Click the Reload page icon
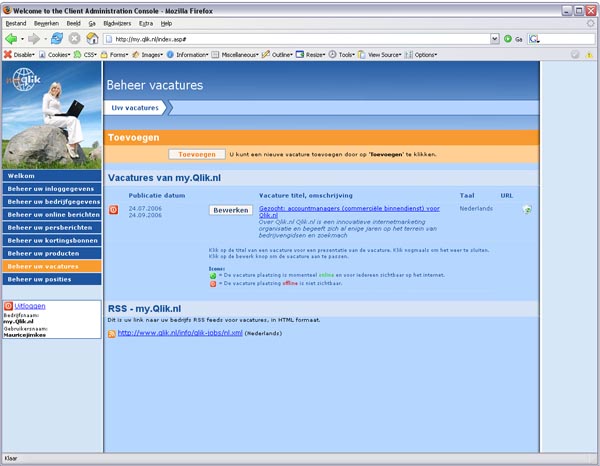 click(x=56, y=38)
